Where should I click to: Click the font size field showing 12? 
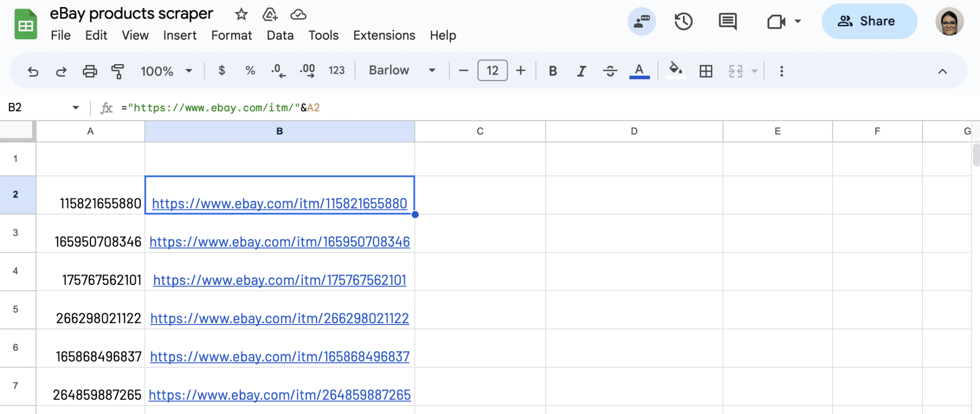[x=492, y=71]
